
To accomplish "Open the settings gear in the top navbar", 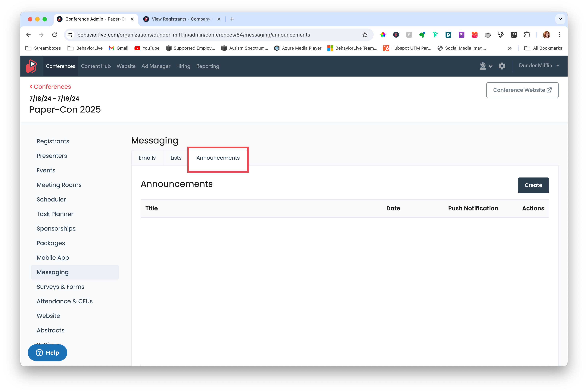I will 502,66.
